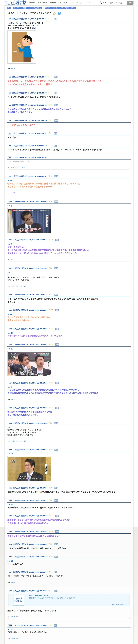Follow the >>1 anchor in post 10

(10, 206)
